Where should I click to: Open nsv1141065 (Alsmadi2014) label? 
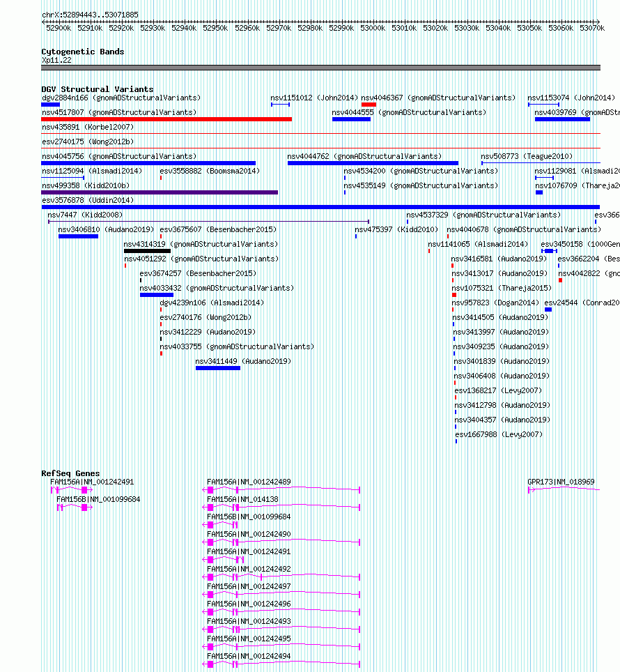[x=478, y=244]
